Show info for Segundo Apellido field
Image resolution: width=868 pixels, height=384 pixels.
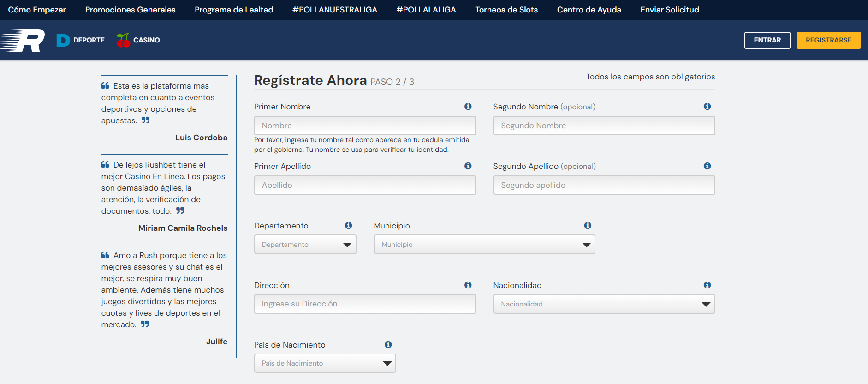pyautogui.click(x=707, y=166)
